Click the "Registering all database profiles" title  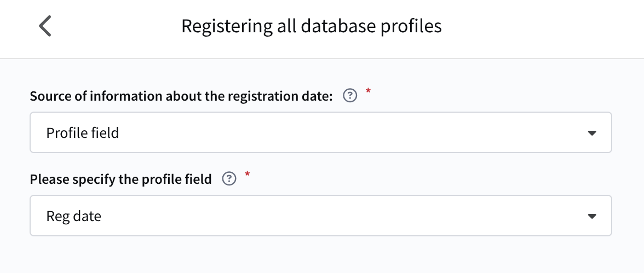(311, 26)
